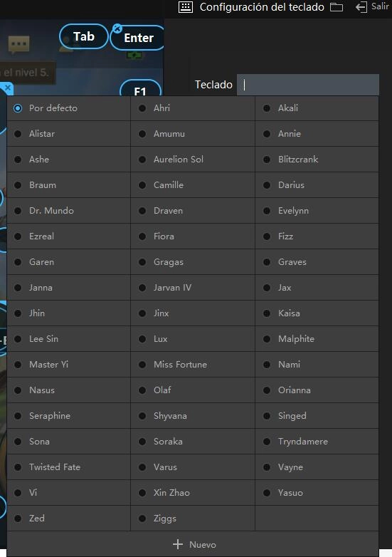Screen dimensions: 392x557
Task: Pick Fiora from the profile list
Action: coord(193,236)
